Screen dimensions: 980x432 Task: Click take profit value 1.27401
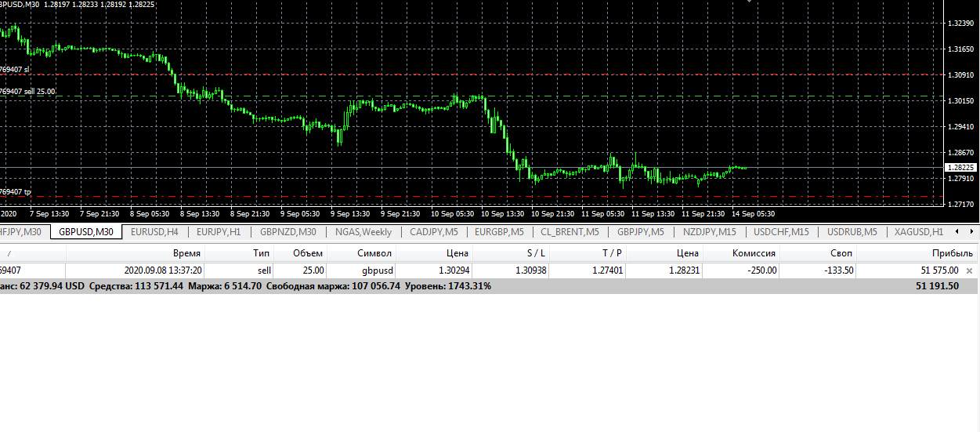pyautogui.click(x=607, y=270)
